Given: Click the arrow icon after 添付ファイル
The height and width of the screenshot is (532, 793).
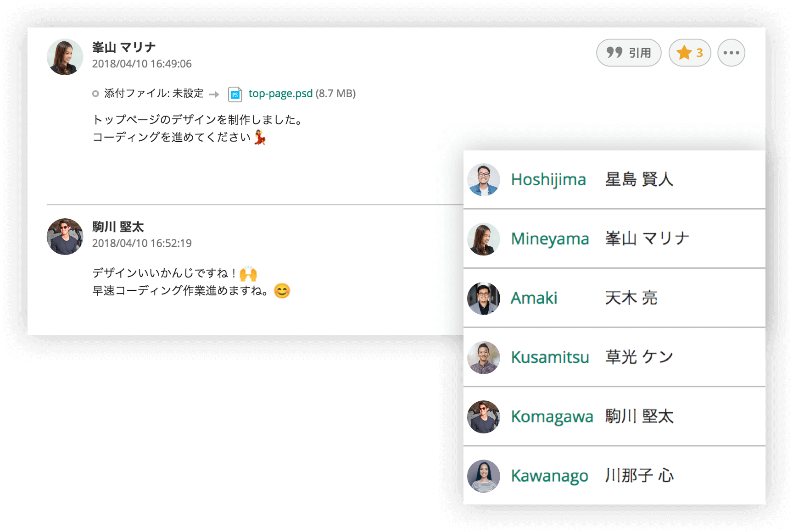Looking at the screenshot, I should point(214,94).
